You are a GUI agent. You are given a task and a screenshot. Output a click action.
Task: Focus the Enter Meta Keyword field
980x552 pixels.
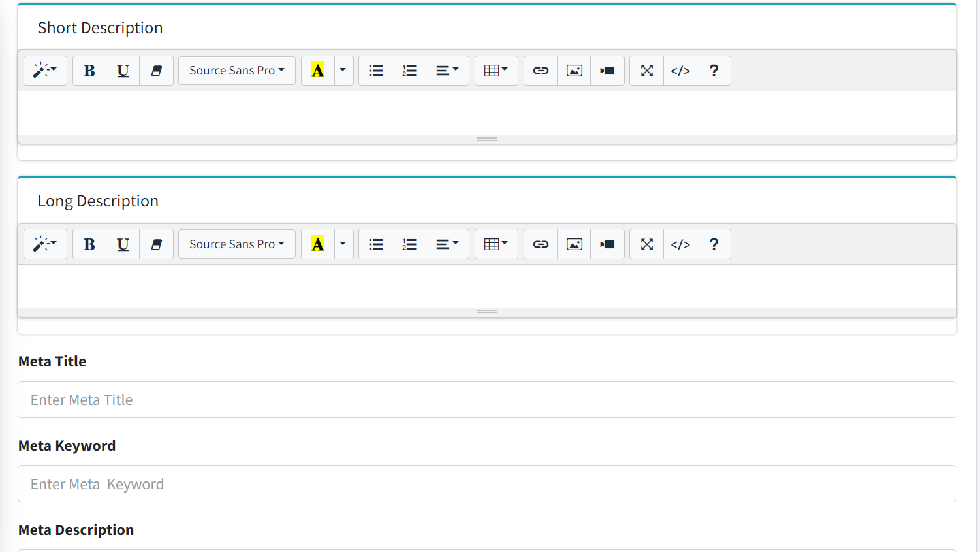(486, 484)
